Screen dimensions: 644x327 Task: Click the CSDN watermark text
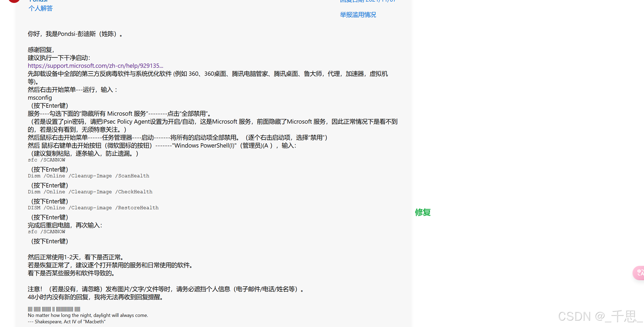click(600, 316)
